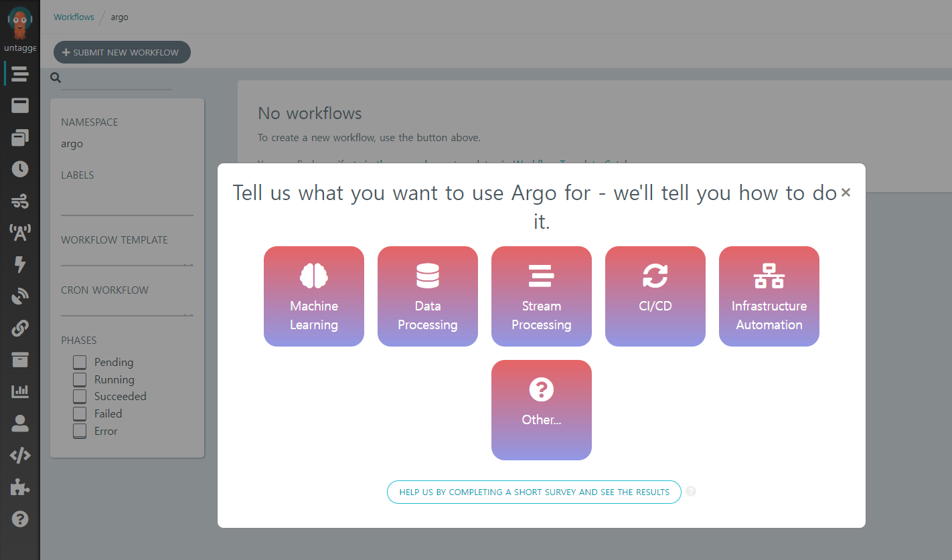Open Event Flow sidebar icon
Image resolution: width=952 pixels, height=560 pixels.
pos(20,201)
